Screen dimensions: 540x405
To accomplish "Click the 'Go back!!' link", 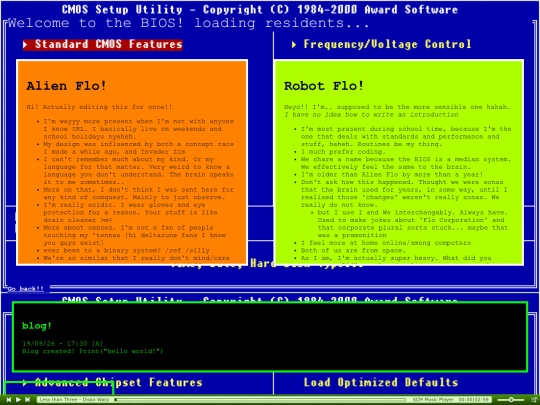I will pyautogui.click(x=25, y=289).
